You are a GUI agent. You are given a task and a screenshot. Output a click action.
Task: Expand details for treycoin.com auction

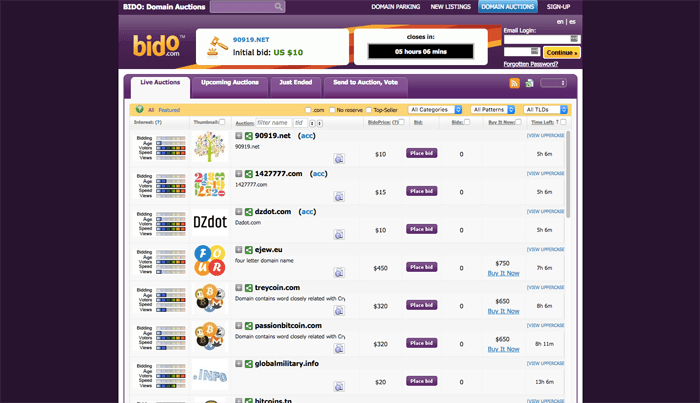point(239,287)
